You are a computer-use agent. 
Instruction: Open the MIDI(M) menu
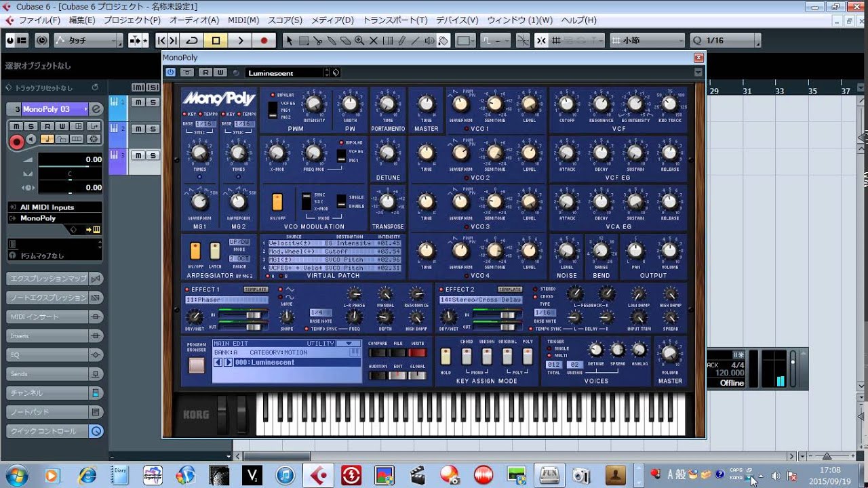[x=243, y=20]
